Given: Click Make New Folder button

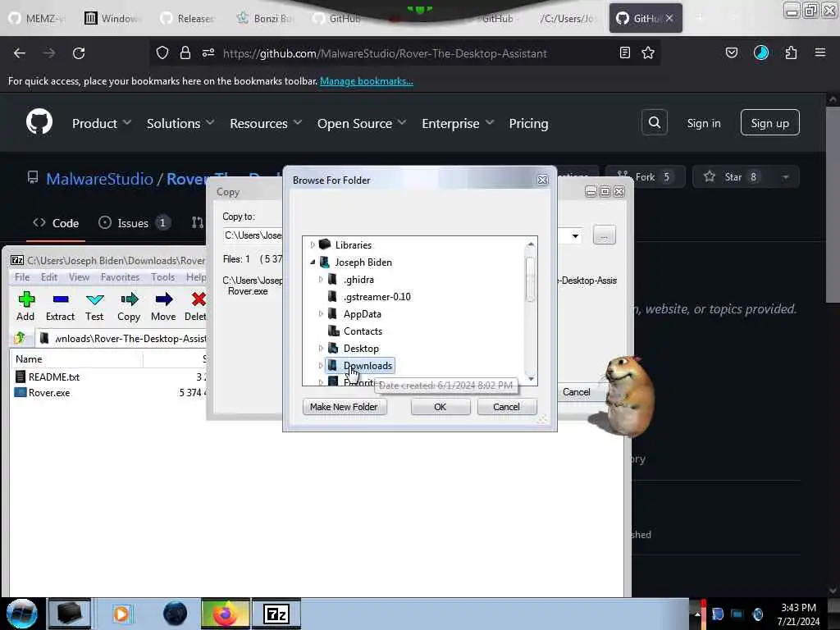Looking at the screenshot, I should 344,407.
